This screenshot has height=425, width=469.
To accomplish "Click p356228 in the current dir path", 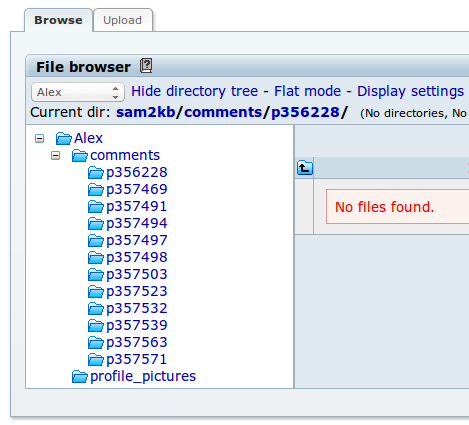I will (305, 112).
